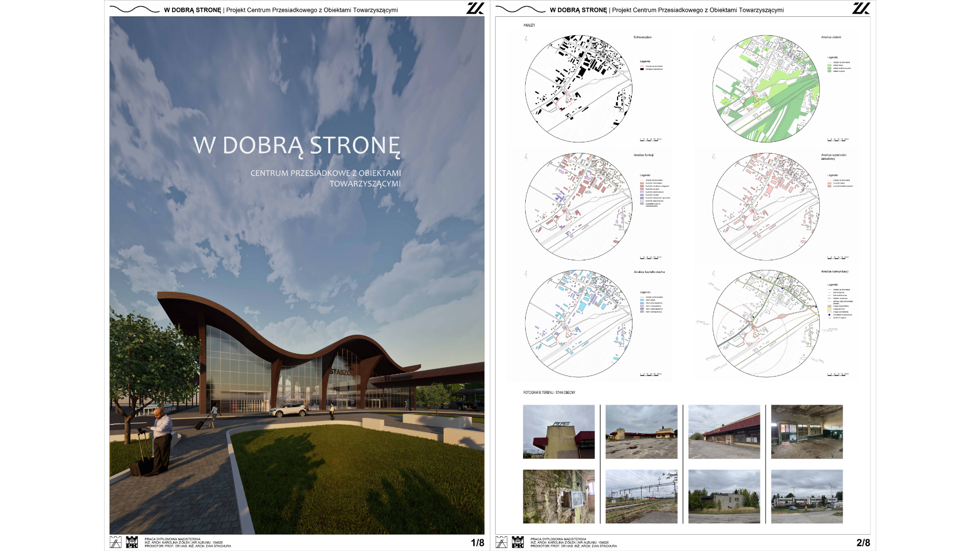Open the railway tracks photo thumbnail
Image resolution: width=980 pixels, height=551 pixels.
click(x=641, y=496)
